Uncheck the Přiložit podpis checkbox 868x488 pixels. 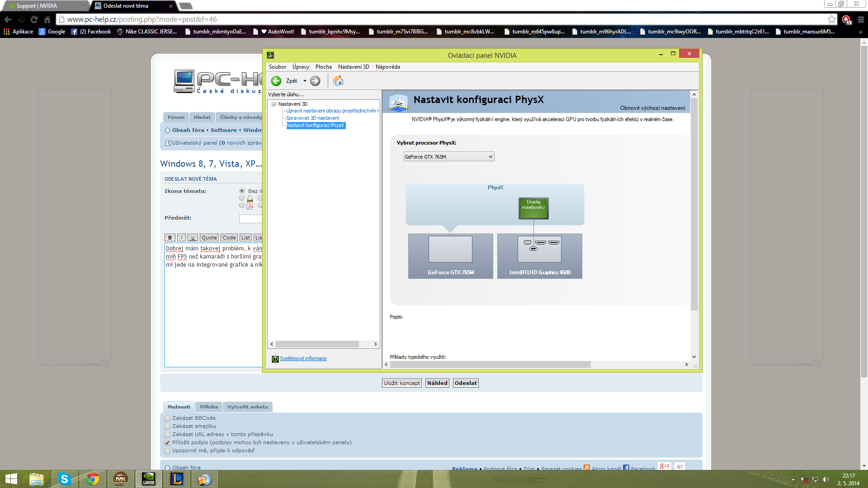(167, 443)
